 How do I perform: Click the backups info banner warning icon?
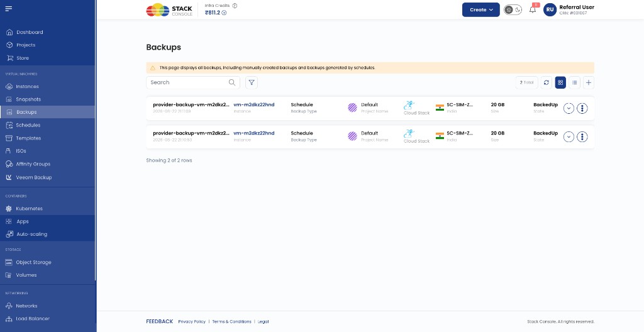152,68
